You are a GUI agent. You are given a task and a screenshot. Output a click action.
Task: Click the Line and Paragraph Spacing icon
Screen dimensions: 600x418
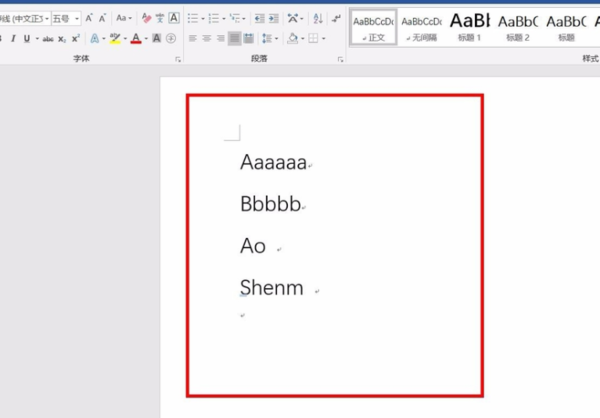point(267,38)
